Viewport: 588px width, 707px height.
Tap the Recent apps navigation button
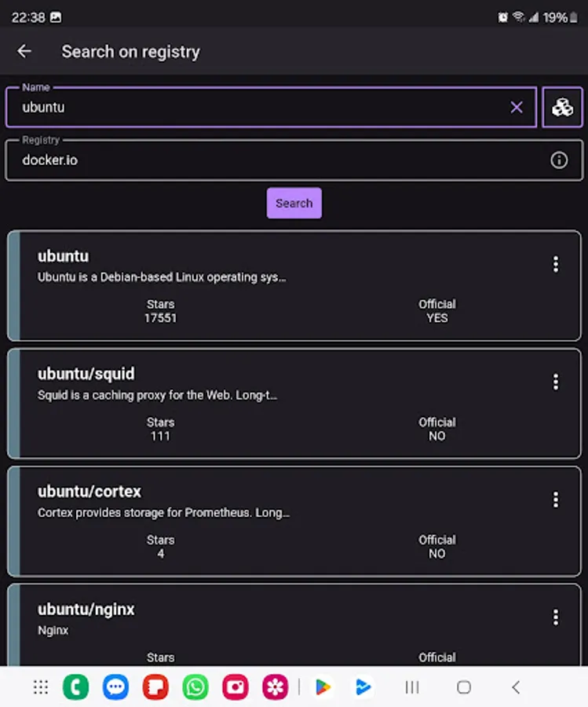[x=411, y=687]
